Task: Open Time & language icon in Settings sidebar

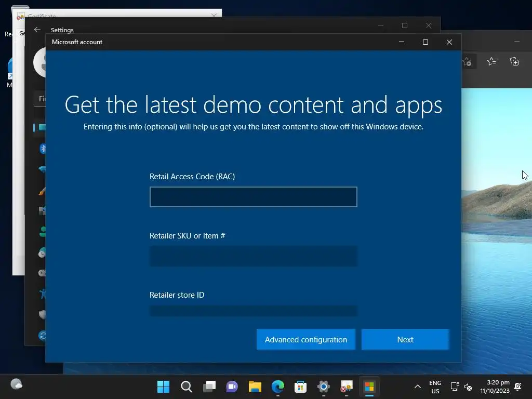Action: (x=42, y=253)
